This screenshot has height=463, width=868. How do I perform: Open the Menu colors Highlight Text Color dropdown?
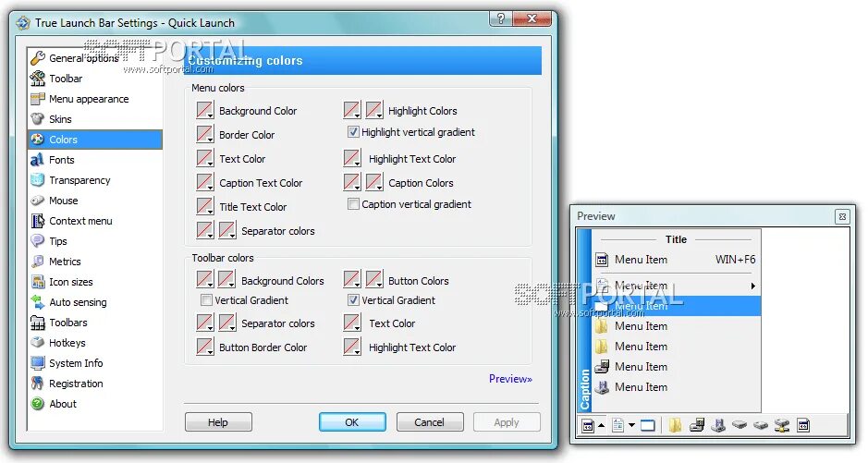(x=352, y=159)
